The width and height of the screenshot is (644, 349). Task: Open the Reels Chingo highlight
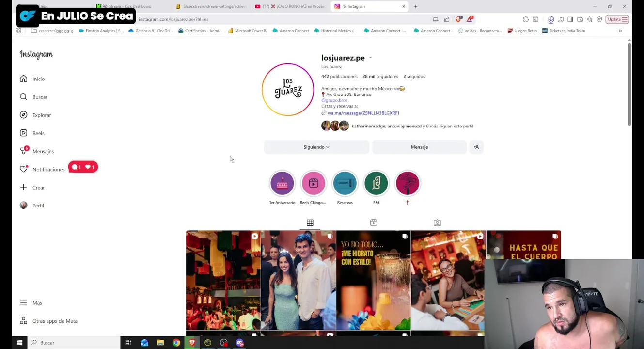coord(314,183)
